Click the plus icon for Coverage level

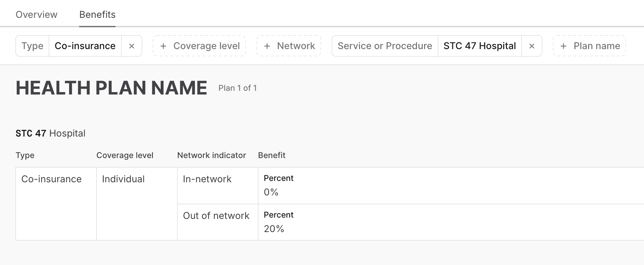tap(163, 46)
